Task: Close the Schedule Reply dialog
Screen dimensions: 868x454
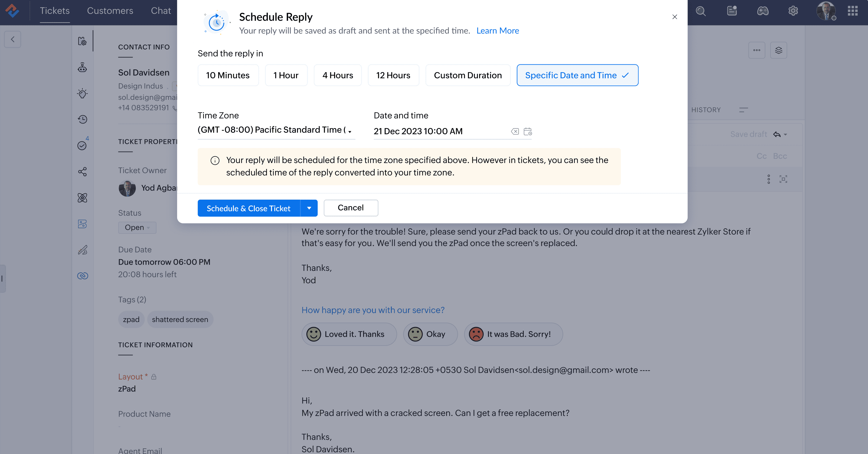Action: point(674,17)
